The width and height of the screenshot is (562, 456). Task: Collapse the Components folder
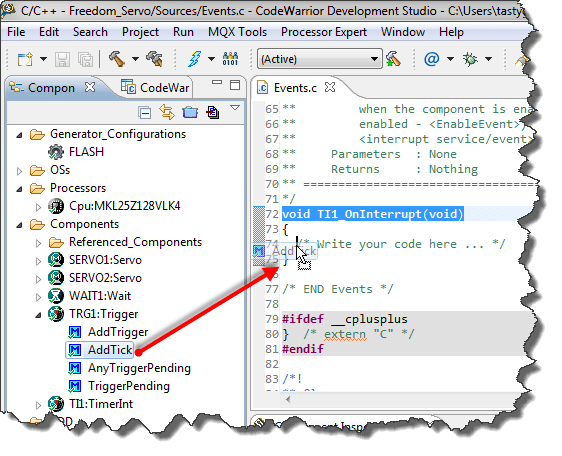20,225
